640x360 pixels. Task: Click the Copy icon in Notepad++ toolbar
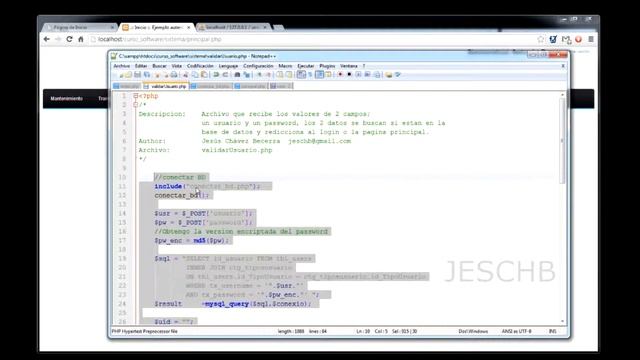click(x=195, y=75)
